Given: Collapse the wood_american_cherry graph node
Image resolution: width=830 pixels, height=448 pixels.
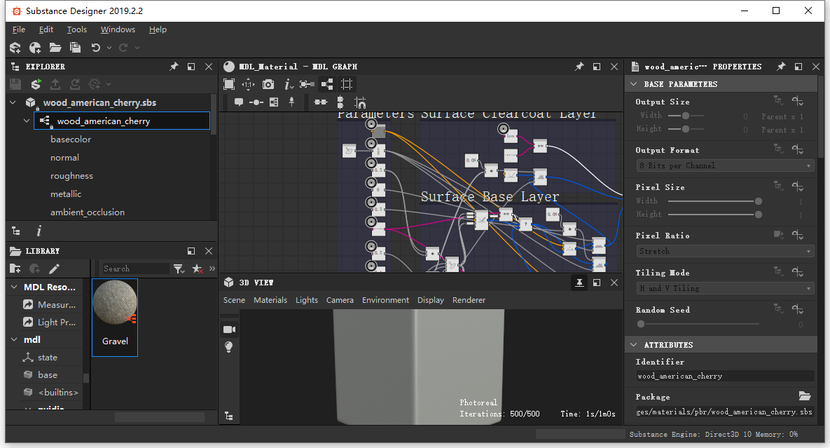Looking at the screenshot, I should (26, 121).
